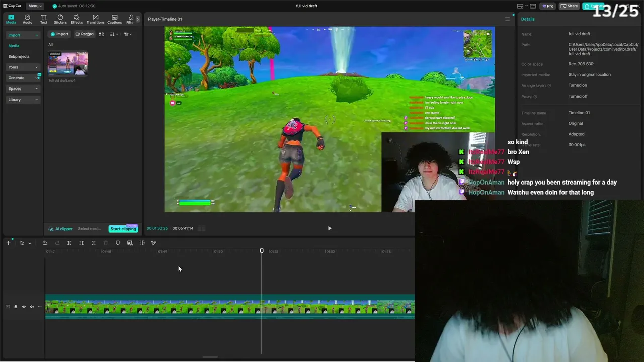The image size is (644, 362).
Task: Click the green Import button
Action: pos(59,34)
